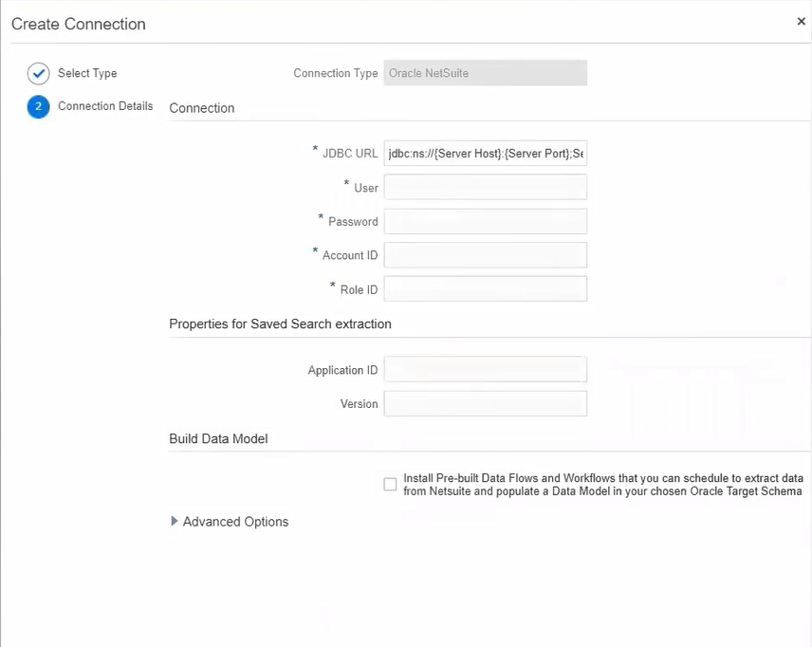Click the JDBC URL field label
Image resolution: width=812 pixels, height=647 pixels.
point(349,154)
